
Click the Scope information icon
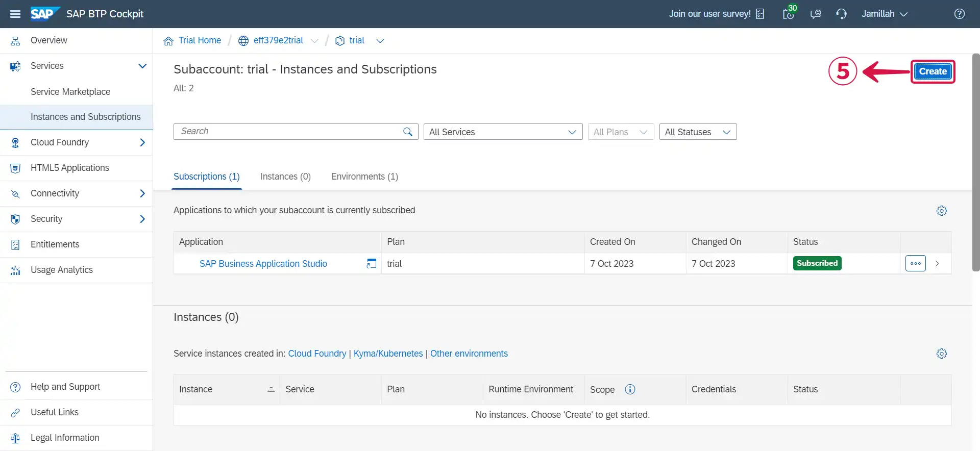point(630,389)
